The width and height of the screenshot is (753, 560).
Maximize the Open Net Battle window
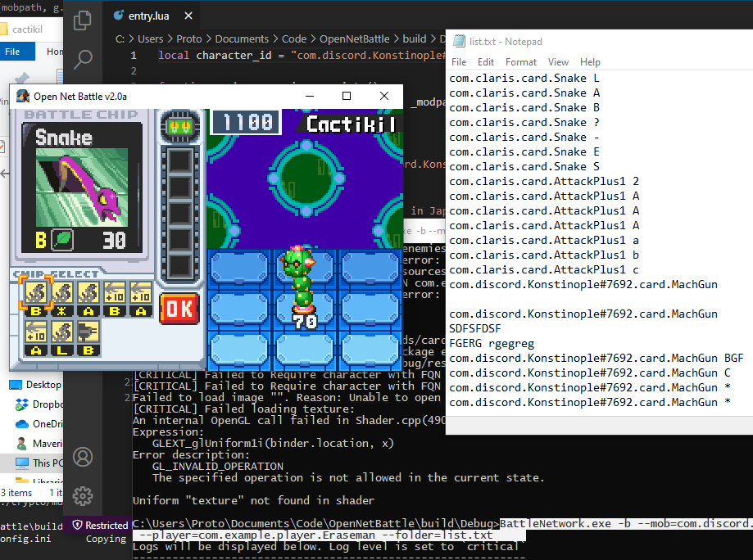pyautogui.click(x=347, y=96)
